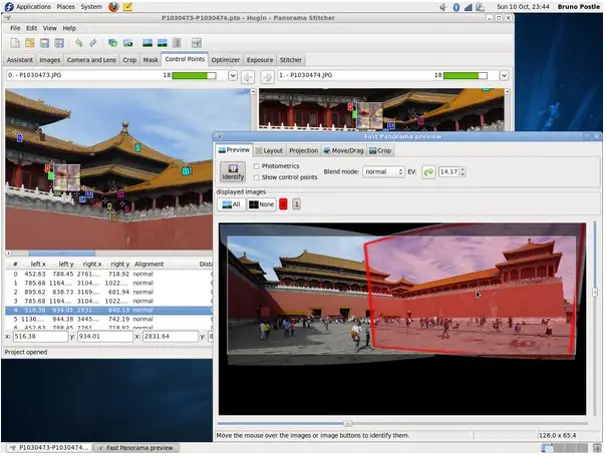Click the optimize toolbar icon with photo thumbnail
This screenshot has height=456, width=607.
click(128, 43)
